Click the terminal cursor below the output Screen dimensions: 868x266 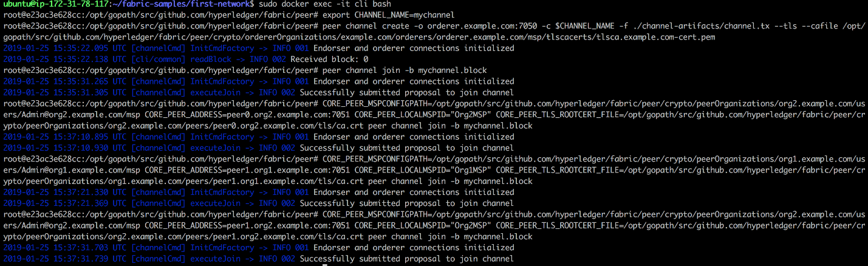pos(326,265)
